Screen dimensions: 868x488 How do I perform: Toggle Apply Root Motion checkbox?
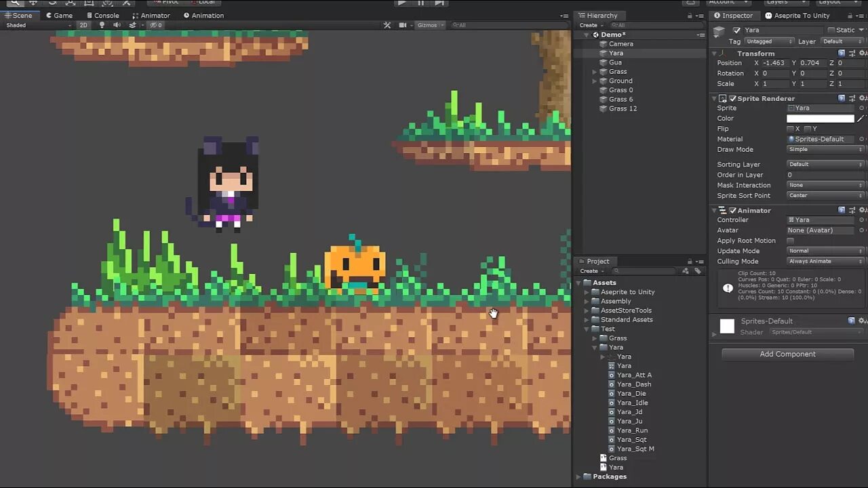(790, 241)
